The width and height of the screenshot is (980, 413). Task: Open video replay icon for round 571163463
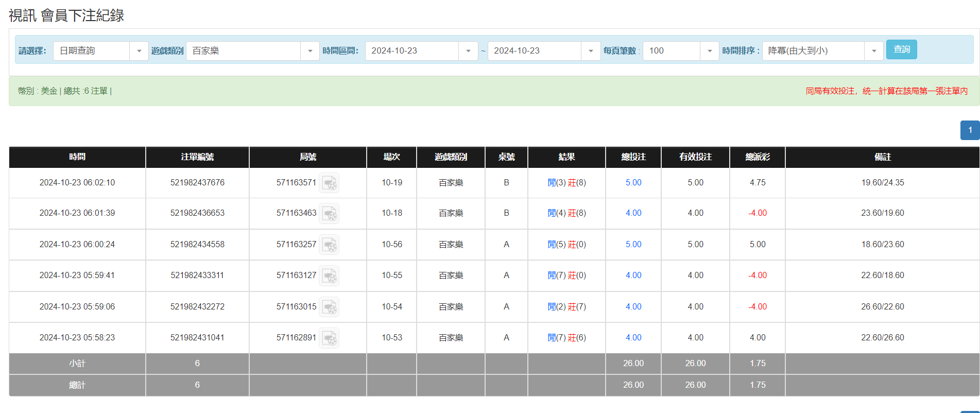[x=329, y=213]
